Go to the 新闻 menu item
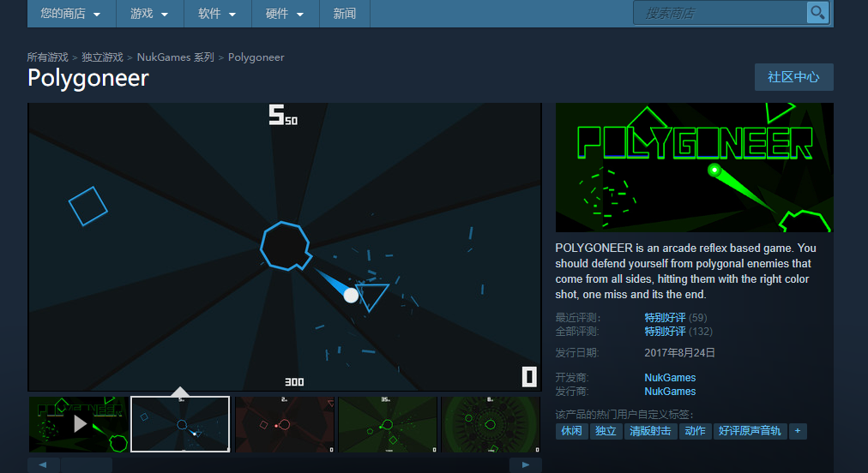The height and width of the screenshot is (473, 868). pos(345,14)
